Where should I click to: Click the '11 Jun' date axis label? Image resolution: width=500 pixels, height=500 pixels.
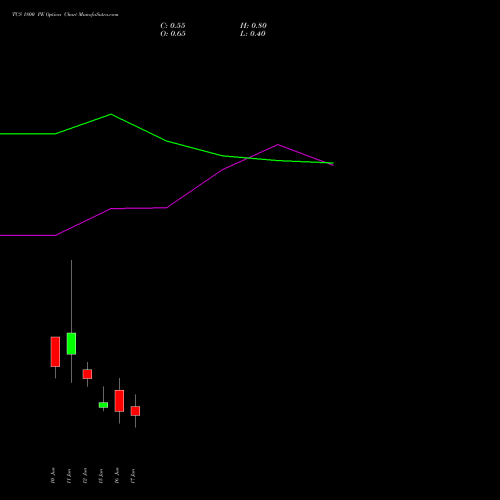coord(69,476)
